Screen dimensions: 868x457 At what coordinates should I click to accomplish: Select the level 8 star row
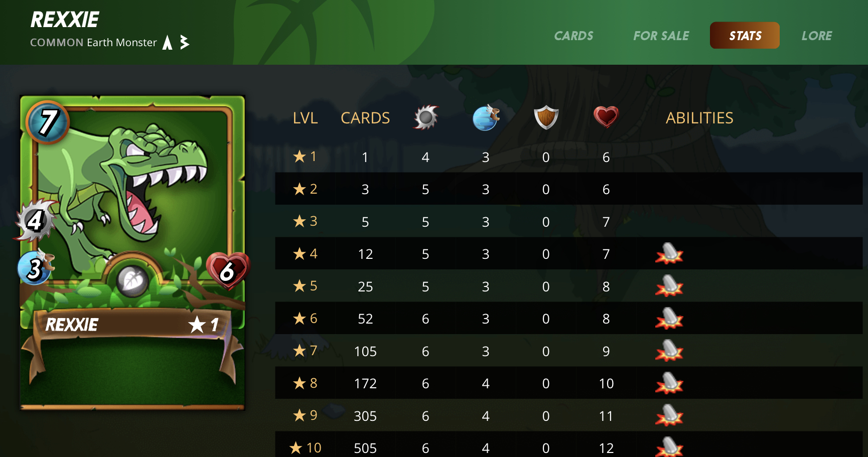pyautogui.click(x=568, y=383)
